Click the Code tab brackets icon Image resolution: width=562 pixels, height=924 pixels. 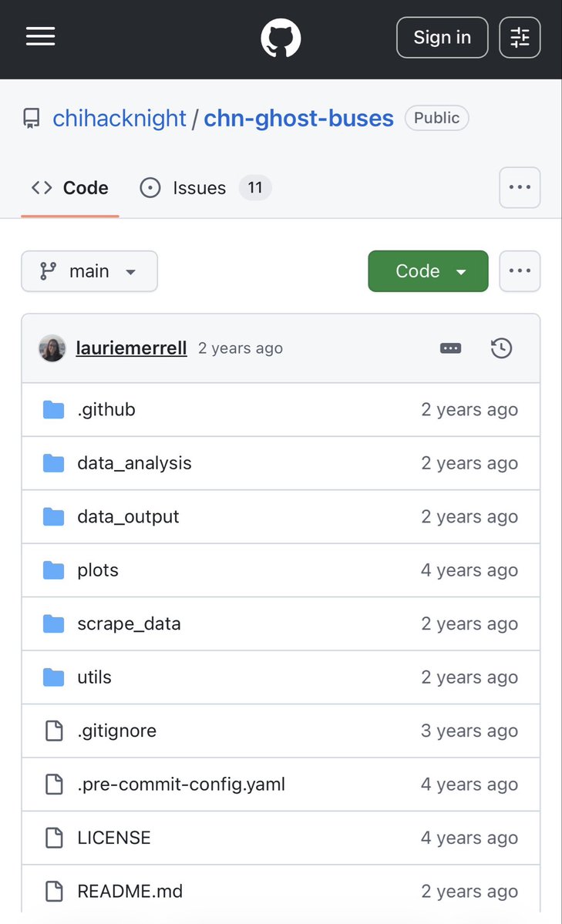42,188
